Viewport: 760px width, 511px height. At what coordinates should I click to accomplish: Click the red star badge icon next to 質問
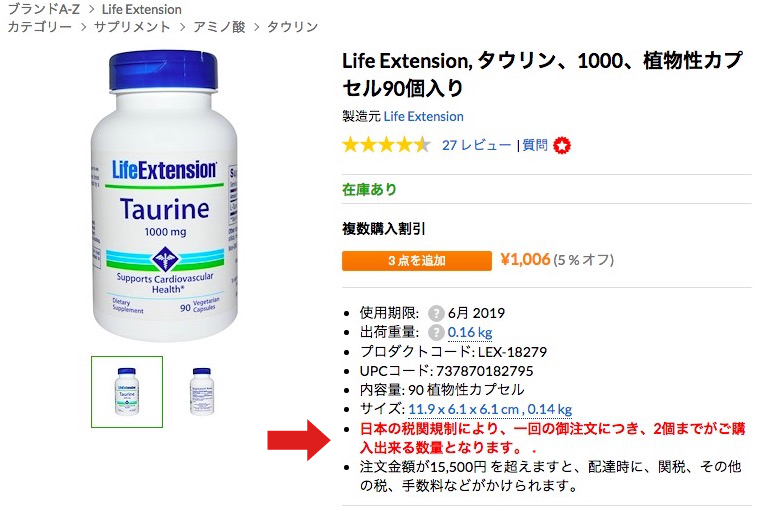562,145
